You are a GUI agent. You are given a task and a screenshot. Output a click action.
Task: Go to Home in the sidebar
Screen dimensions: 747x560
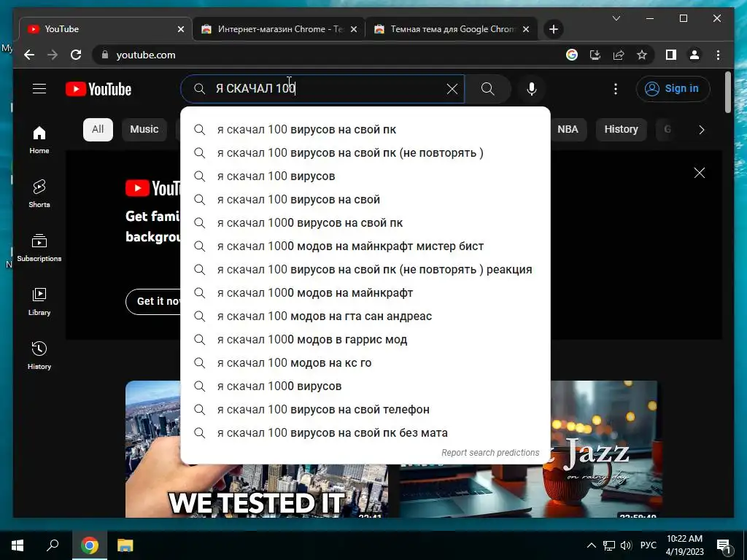[39, 140]
